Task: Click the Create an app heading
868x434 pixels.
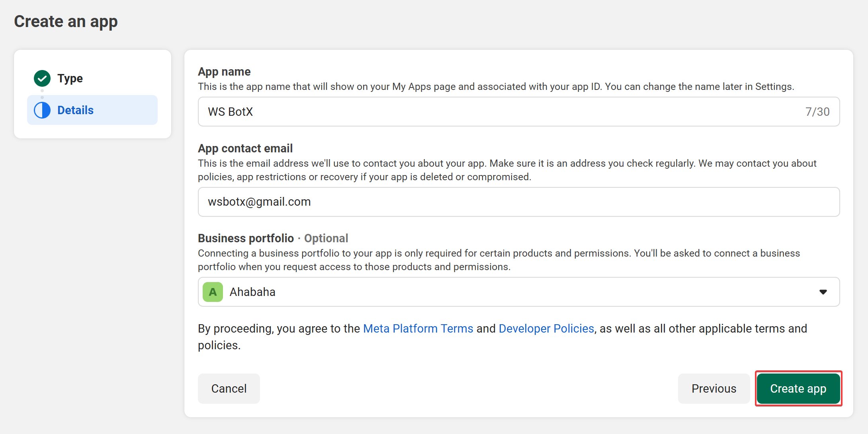Action: pos(66,21)
